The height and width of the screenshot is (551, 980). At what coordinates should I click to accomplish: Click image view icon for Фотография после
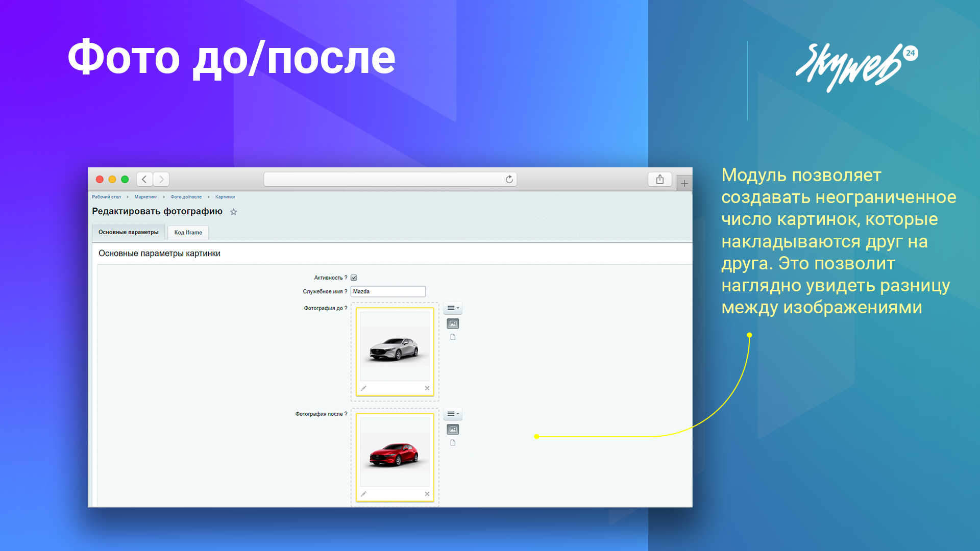pyautogui.click(x=453, y=430)
